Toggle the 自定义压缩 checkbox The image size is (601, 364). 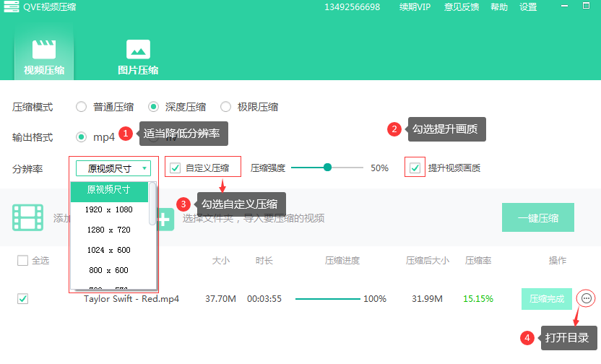coord(176,168)
